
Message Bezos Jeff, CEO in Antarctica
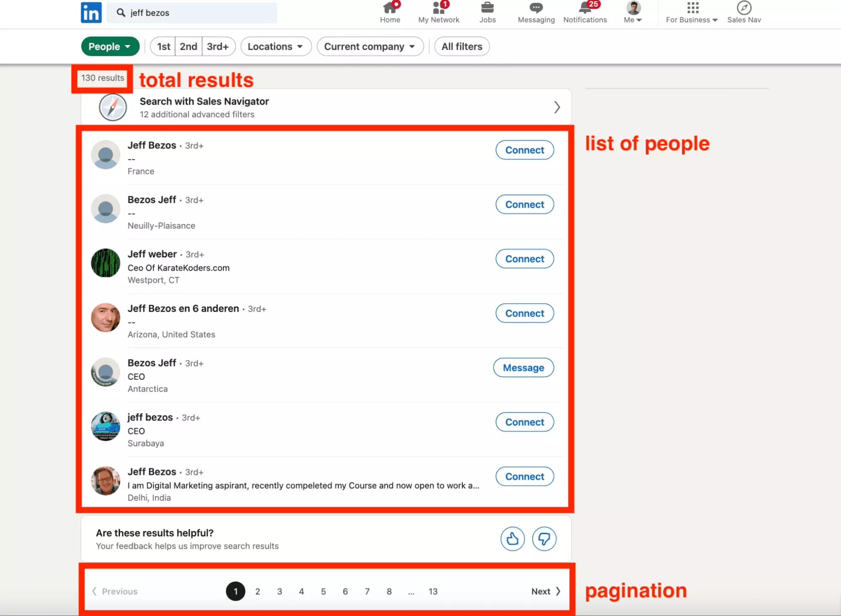click(523, 367)
